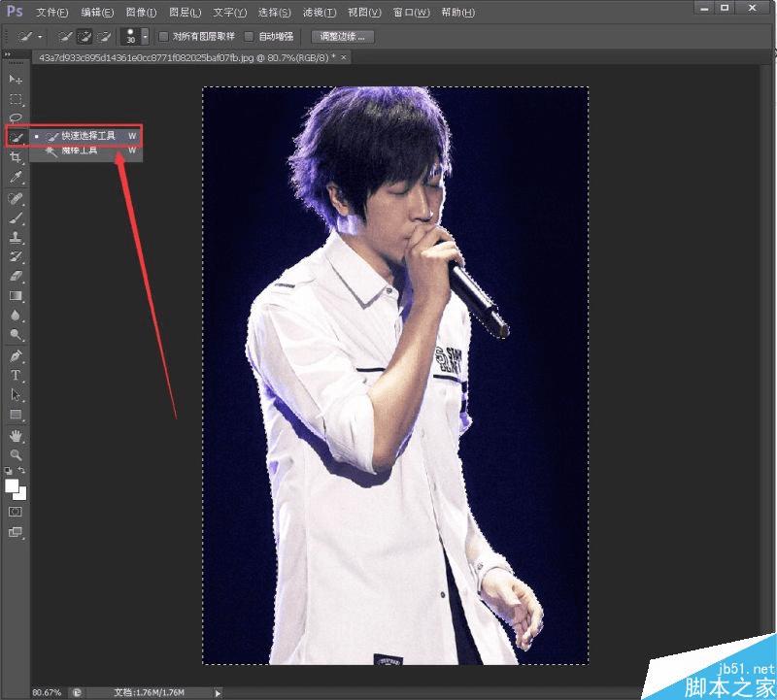The image size is (777, 700).
Task: Click the 80.67% zoom field in status bar
Action: pos(47,692)
